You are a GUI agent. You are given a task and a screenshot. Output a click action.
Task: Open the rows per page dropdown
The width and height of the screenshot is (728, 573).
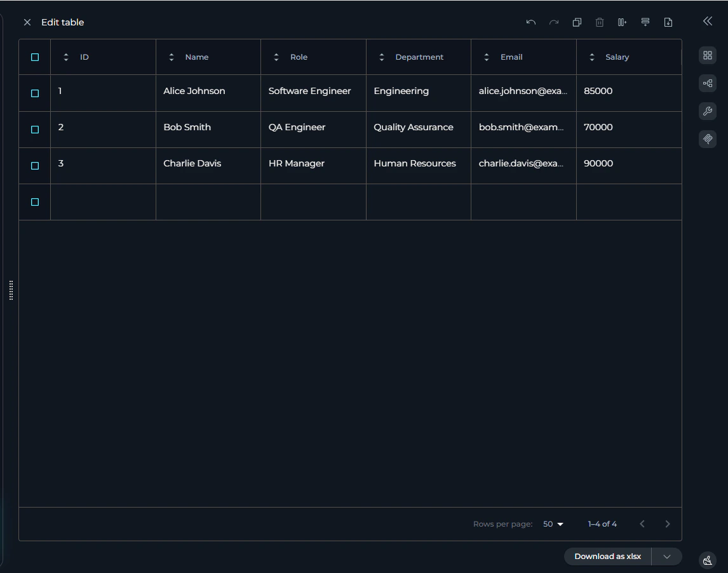[x=552, y=523]
